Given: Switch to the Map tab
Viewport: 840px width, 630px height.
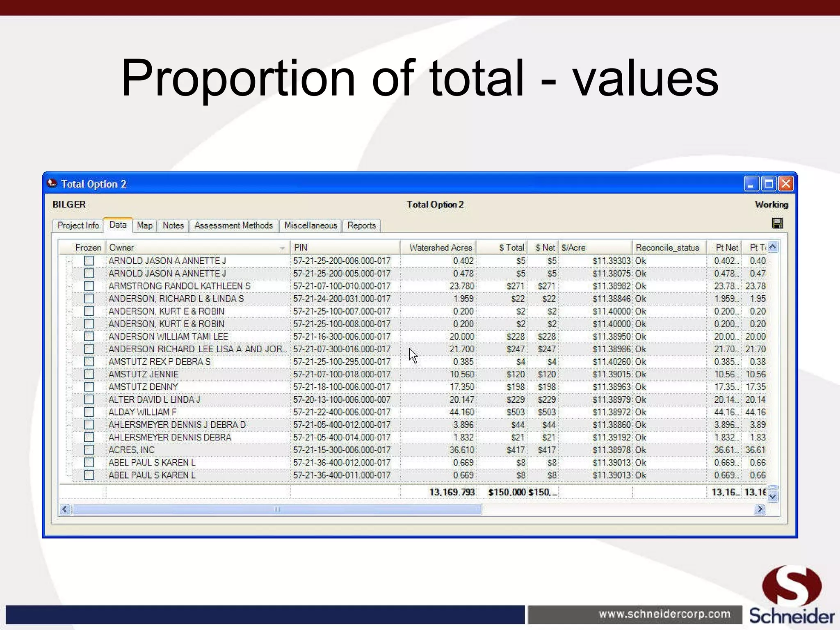Looking at the screenshot, I should tap(144, 226).
